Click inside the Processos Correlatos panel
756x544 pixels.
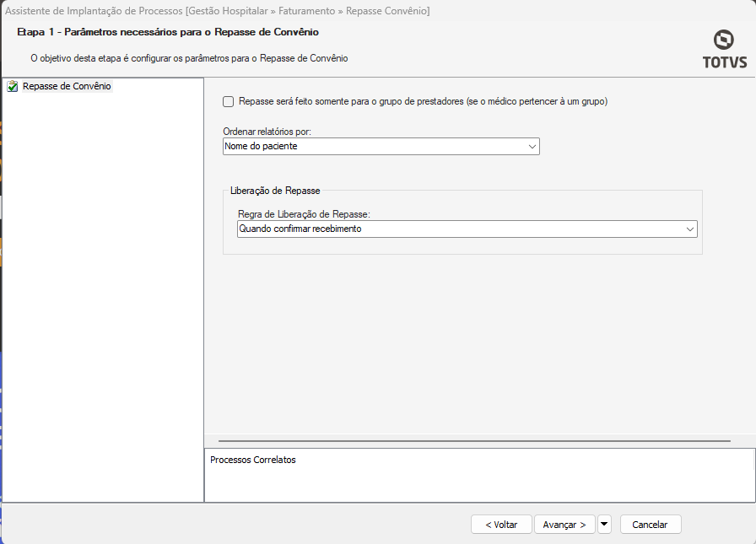[478, 481]
